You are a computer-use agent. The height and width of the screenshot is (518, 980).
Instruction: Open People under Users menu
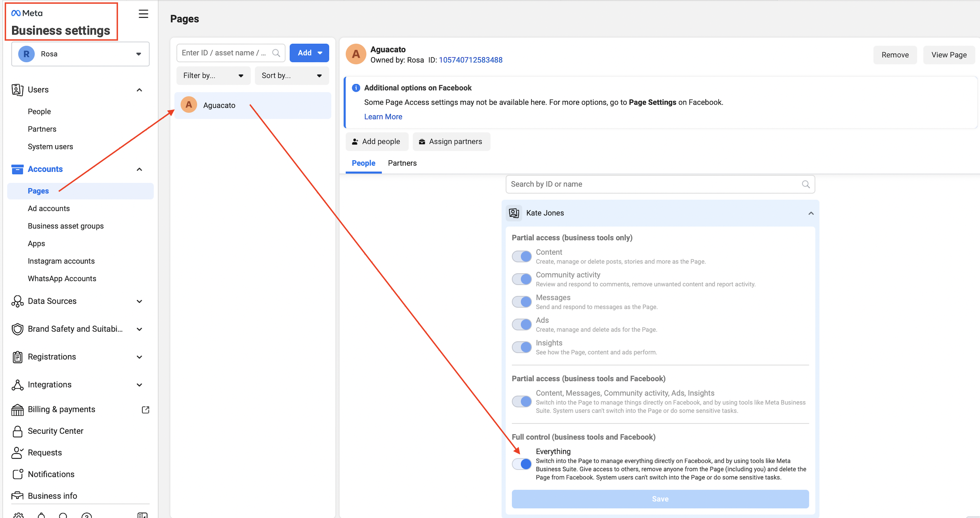tap(39, 112)
